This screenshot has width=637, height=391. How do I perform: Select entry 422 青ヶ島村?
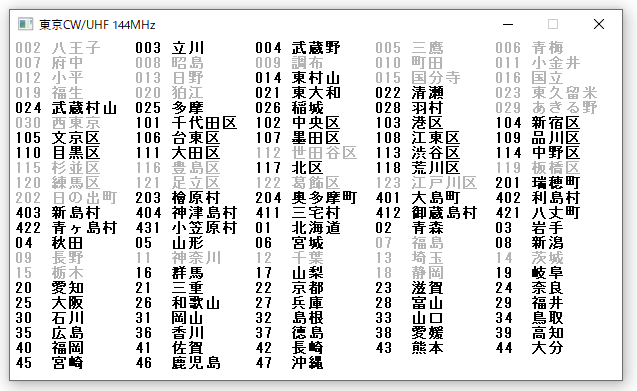(66, 228)
